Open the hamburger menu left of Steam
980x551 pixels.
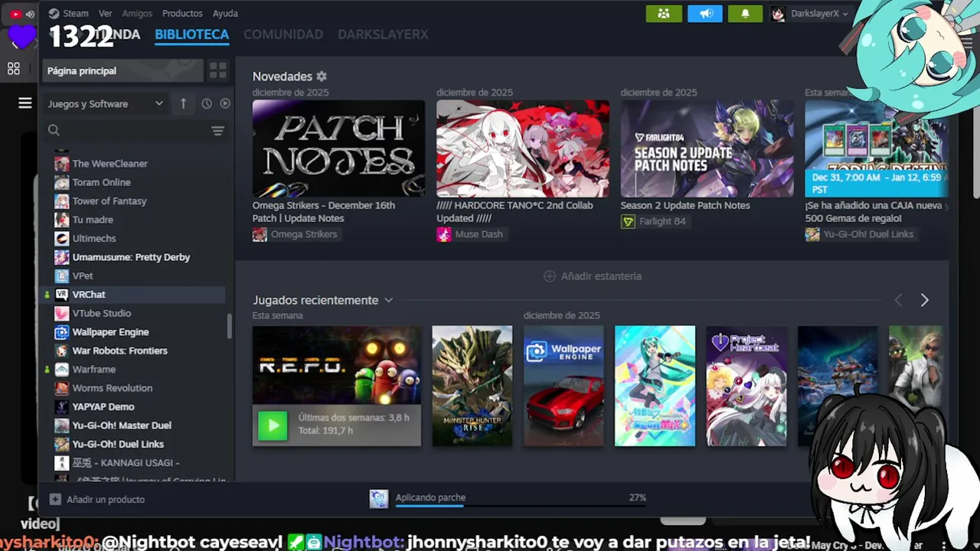pos(25,103)
